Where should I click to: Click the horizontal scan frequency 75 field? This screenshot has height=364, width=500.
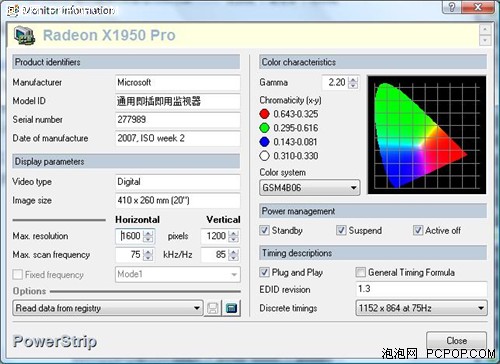[130, 255]
